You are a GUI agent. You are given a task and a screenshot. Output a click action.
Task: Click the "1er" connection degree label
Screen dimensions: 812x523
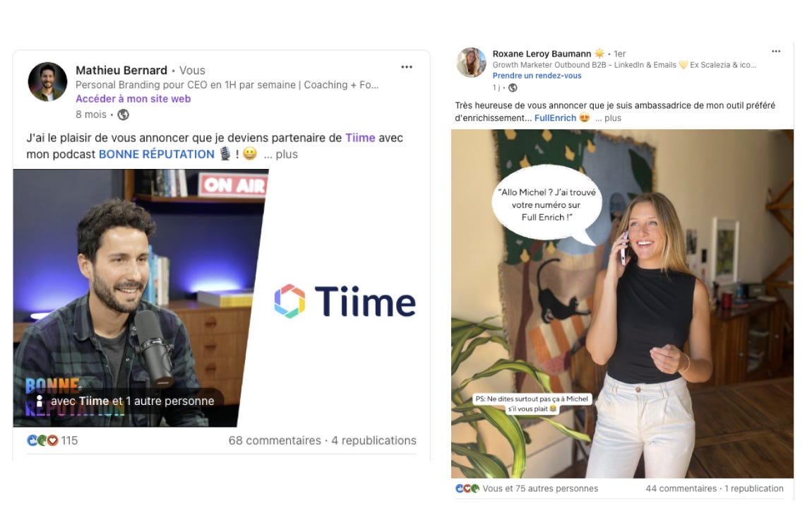pos(620,54)
